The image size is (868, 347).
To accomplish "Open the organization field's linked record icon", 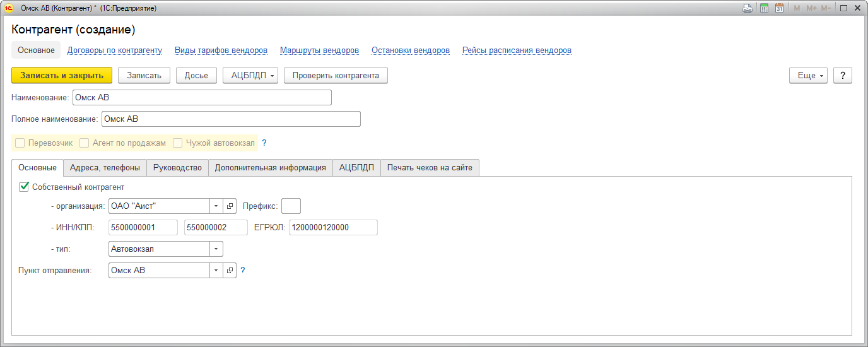I will pyautogui.click(x=230, y=206).
